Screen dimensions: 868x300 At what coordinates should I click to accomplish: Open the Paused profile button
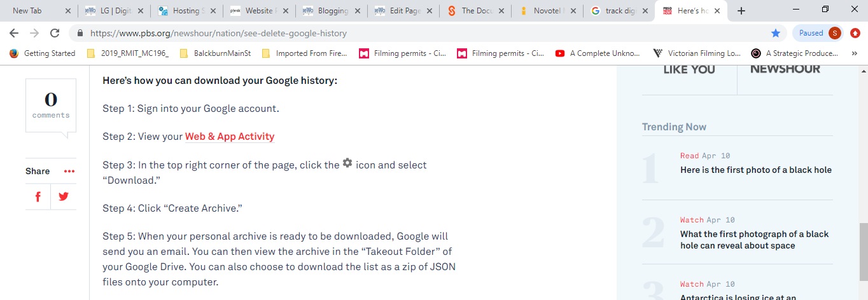818,33
